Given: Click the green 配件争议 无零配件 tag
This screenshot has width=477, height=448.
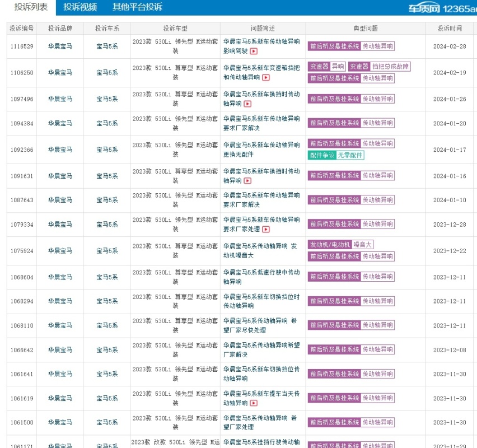Looking at the screenshot, I should pos(336,155).
